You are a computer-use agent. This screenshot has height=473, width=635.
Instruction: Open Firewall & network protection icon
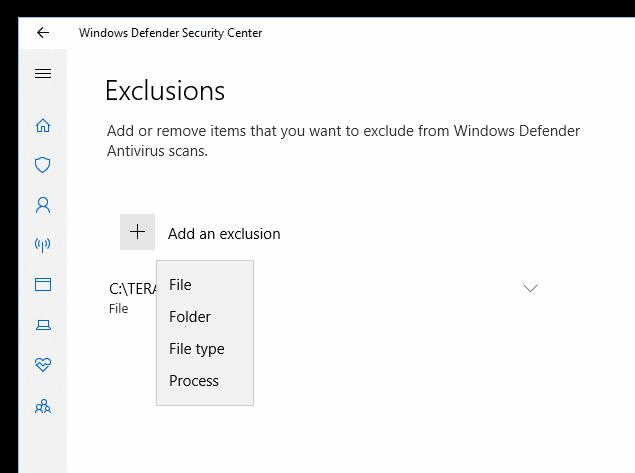point(42,245)
